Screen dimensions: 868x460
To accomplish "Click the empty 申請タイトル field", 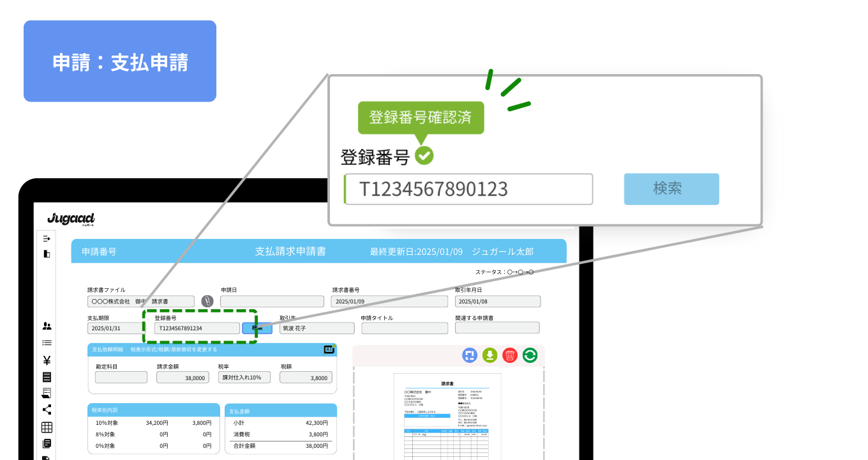I will coord(405,328).
